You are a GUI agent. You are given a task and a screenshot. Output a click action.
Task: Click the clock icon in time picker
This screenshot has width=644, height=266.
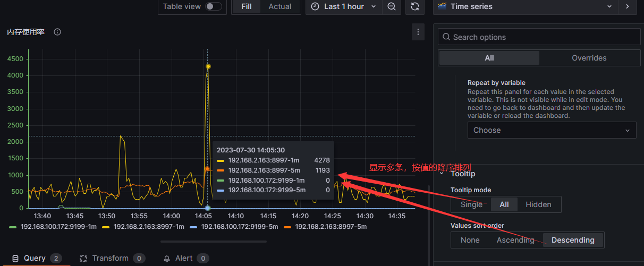click(x=315, y=6)
